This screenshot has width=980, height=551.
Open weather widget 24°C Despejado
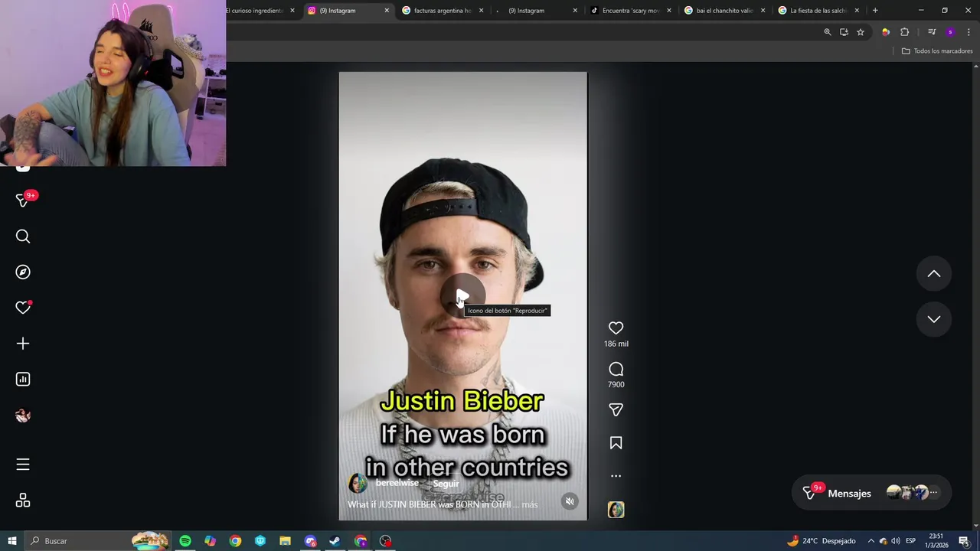coord(821,541)
